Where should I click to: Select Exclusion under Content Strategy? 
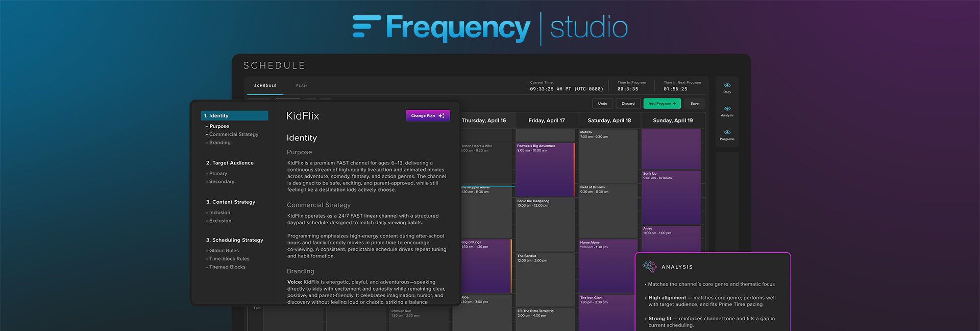pos(220,221)
